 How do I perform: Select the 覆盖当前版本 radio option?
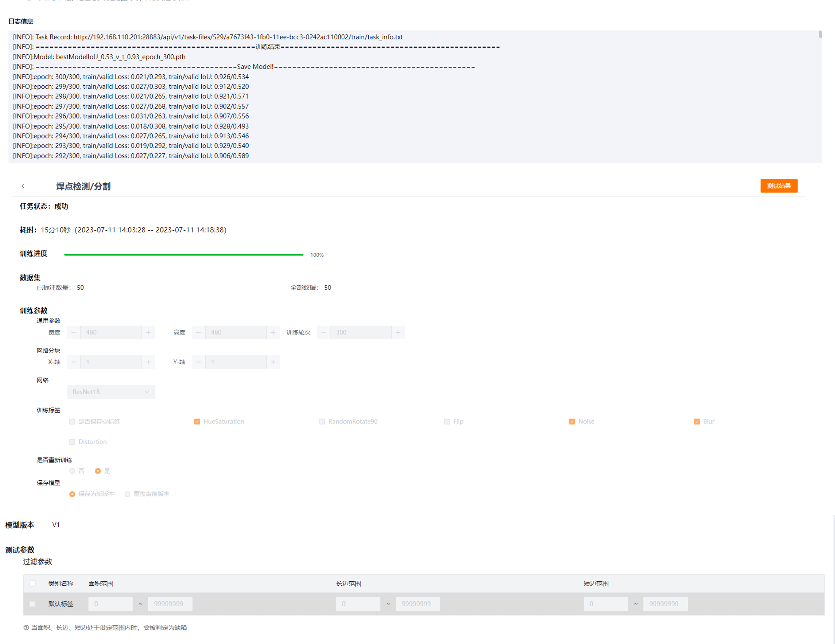[128, 494]
